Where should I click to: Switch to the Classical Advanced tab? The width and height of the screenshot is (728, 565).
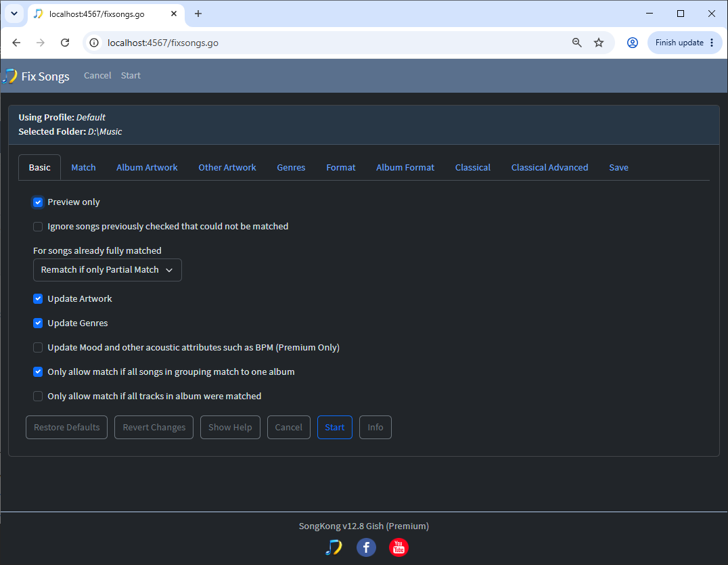pyautogui.click(x=549, y=168)
